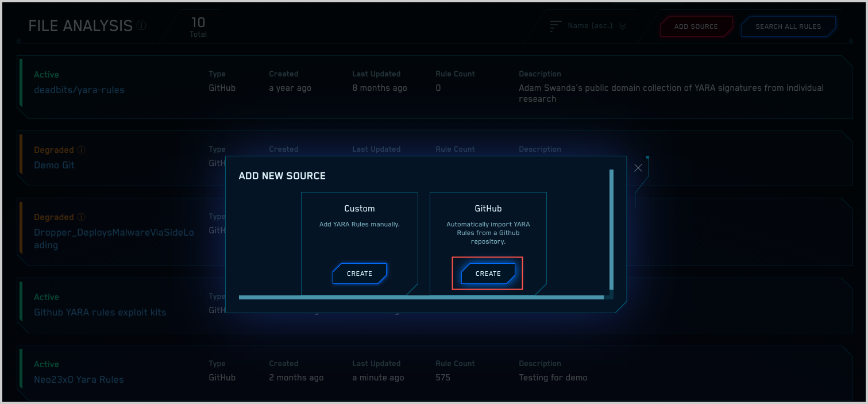Expand the double-chevron arrow of the sort selector
Viewport: 868px width, 404px height.
623,26
